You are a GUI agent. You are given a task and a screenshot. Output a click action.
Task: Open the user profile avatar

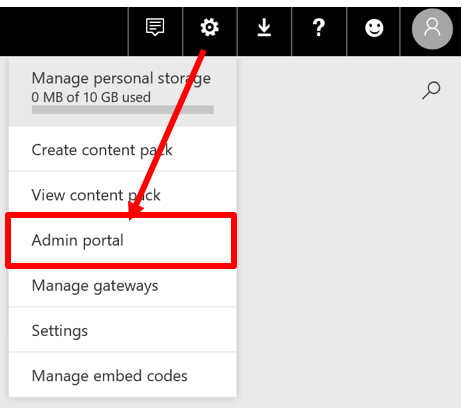(x=432, y=29)
